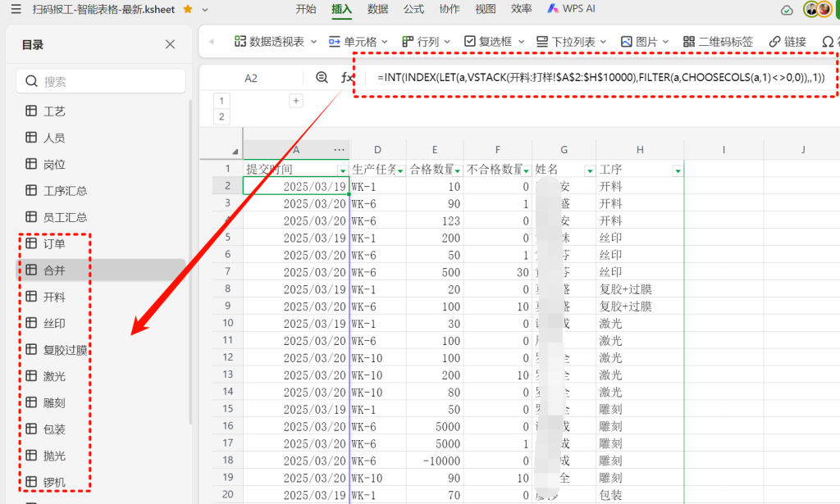The width and height of the screenshot is (840, 504).
Task: Open the 效率 tab
Action: pos(521,9)
